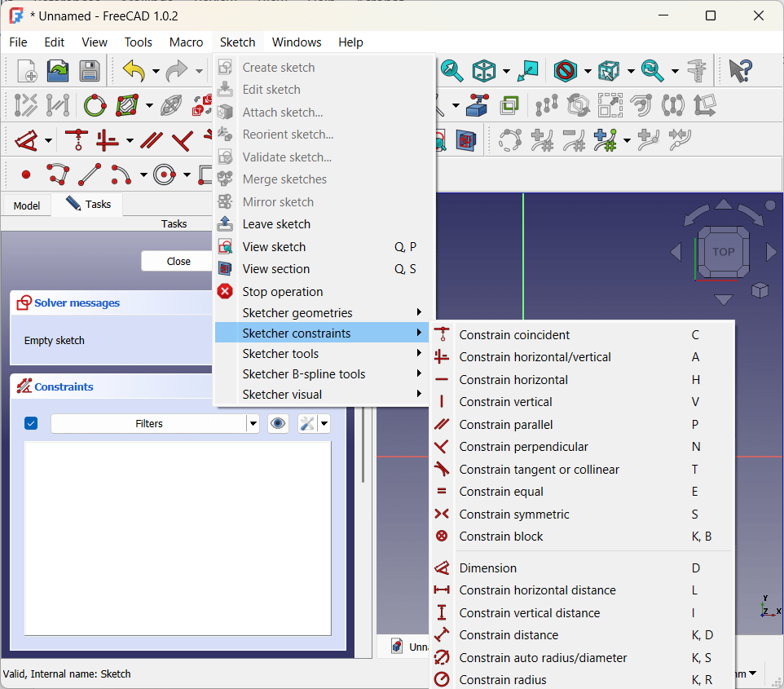Click the Unnamed document tab at bottom
The width and height of the screenshot is (784, 689).
(411, 647)
